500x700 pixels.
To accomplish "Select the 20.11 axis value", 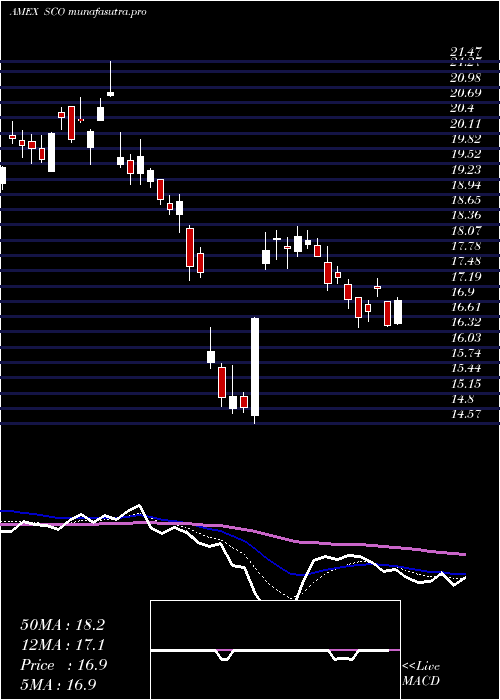I will pyautogui.click(x=466, y=123).
